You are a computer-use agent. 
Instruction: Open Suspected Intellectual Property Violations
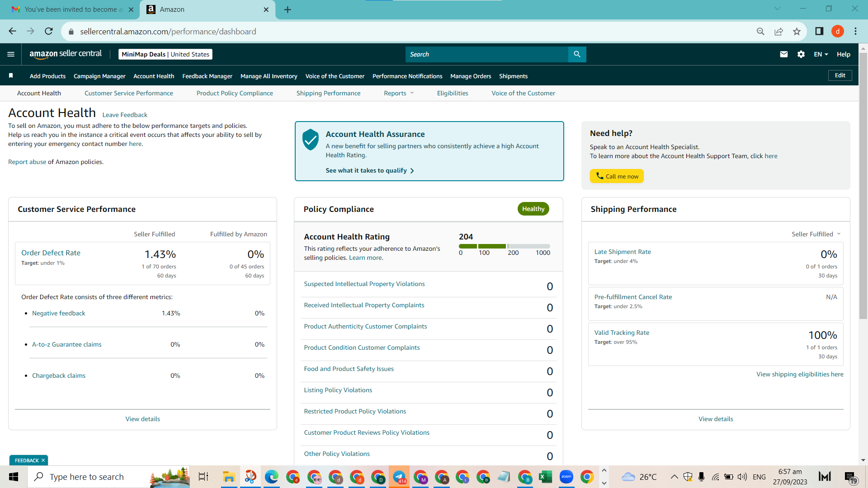tap(364, 284)
